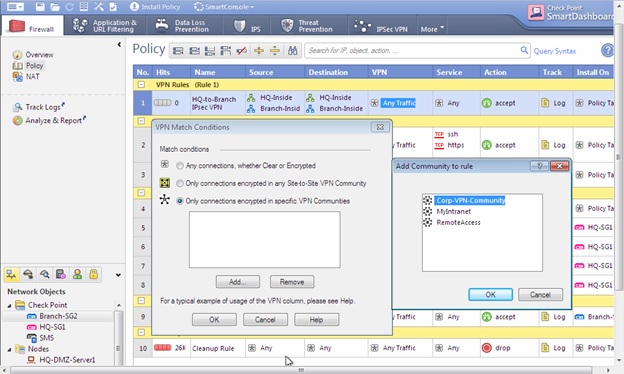Click Help in VPN Match Conditions dialog

click(x=316, y=319)
